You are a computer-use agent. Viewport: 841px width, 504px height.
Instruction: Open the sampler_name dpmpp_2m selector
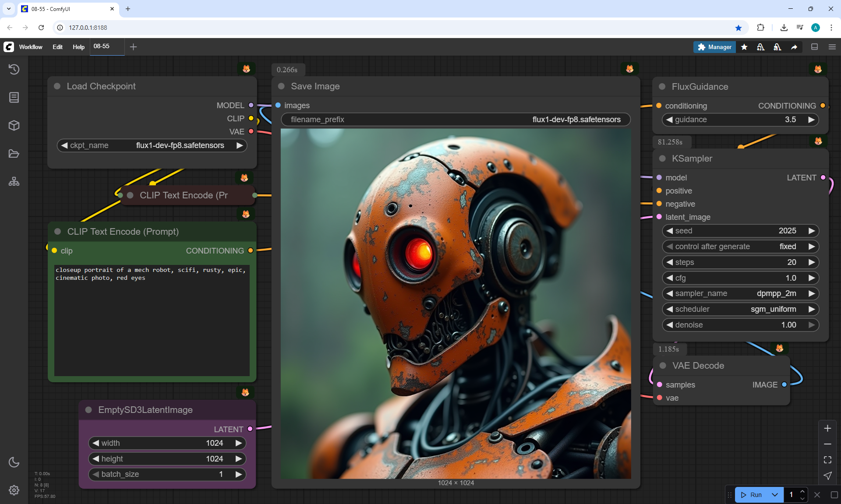coord(740,293)
